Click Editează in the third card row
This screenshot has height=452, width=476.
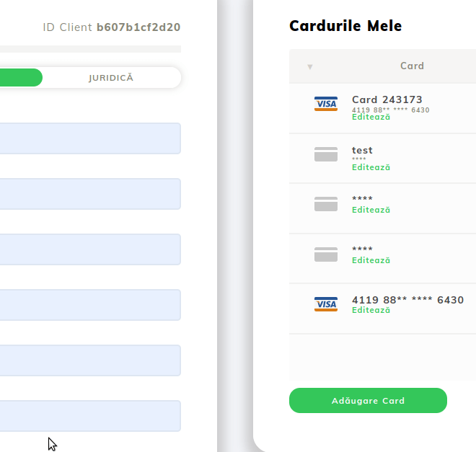(x=371, y=210)
